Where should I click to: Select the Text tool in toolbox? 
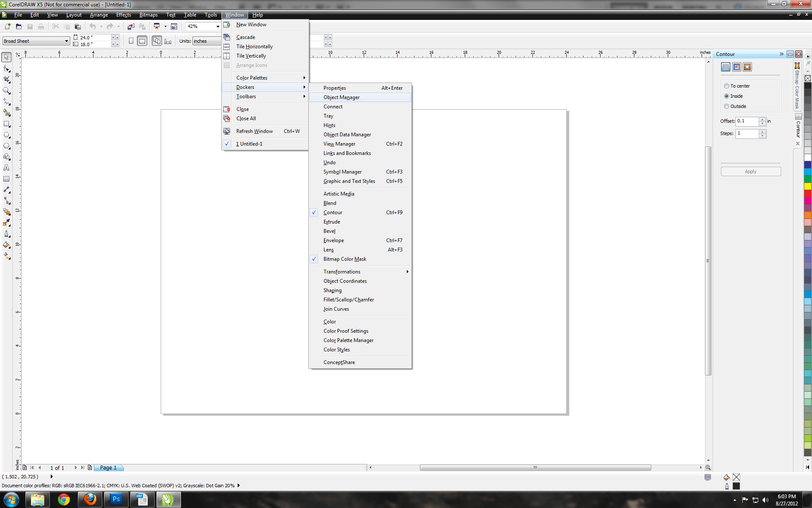[x=6, y=168]
